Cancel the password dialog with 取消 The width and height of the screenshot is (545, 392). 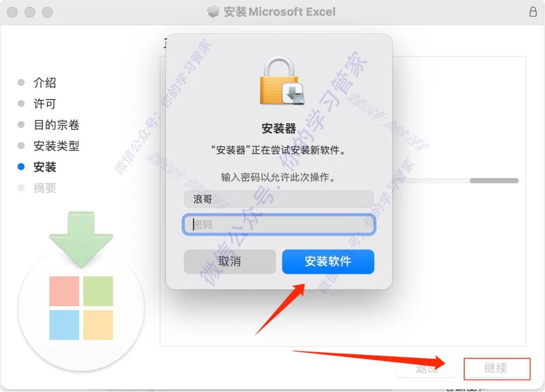click(x=230, y=261)
